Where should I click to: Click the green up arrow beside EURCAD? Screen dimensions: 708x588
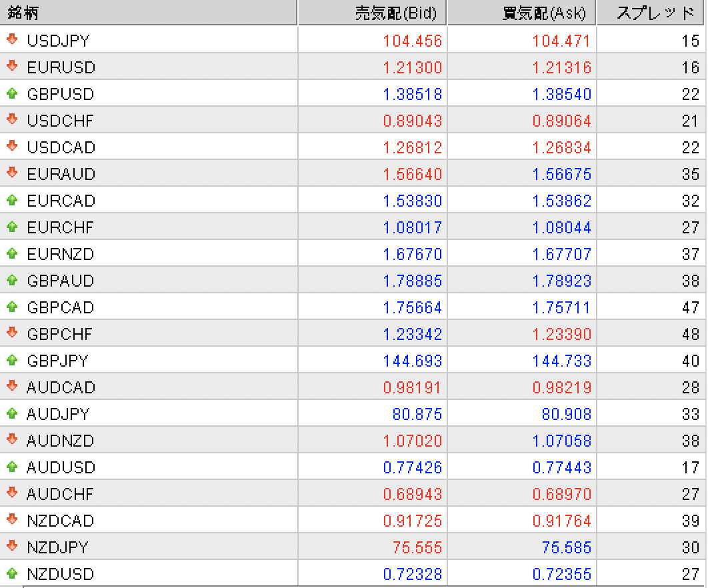point(12,200)
